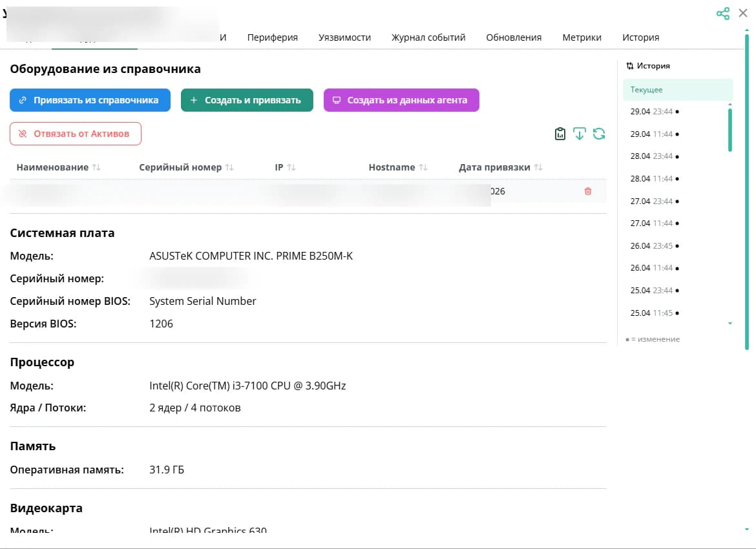The image size is (756, 549).
Task: Click the clipboard report icon above table
Action: pyautogui.click(x=560, y=134)
